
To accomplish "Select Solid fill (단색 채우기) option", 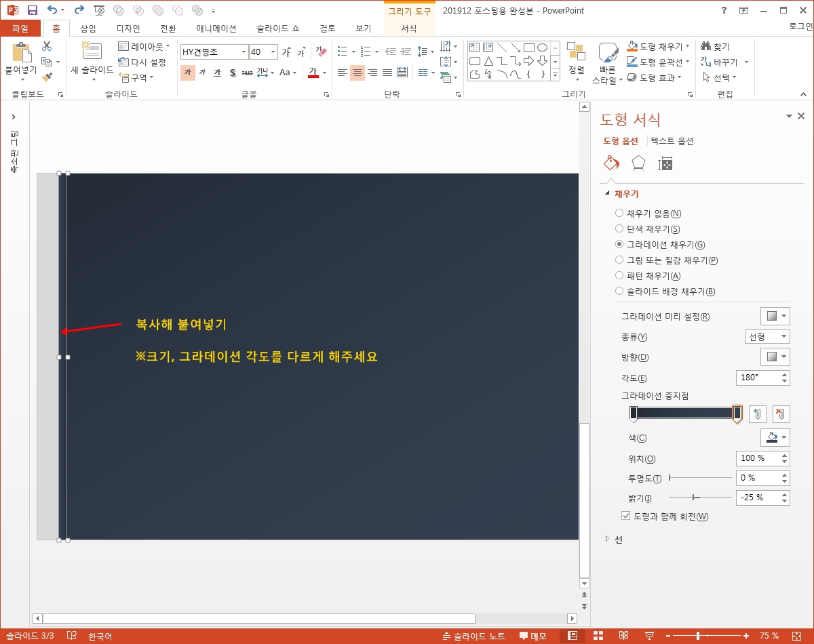I will [647, 229].
